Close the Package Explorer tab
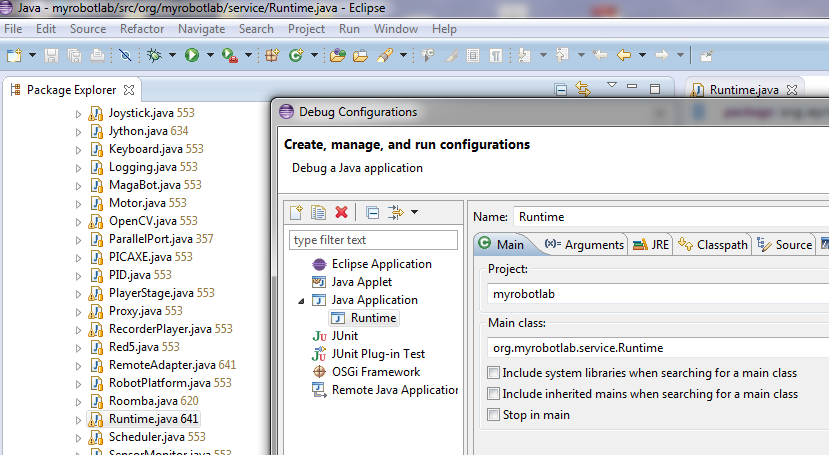The width and height of the screenshot is (829, 455). (128, 90)
